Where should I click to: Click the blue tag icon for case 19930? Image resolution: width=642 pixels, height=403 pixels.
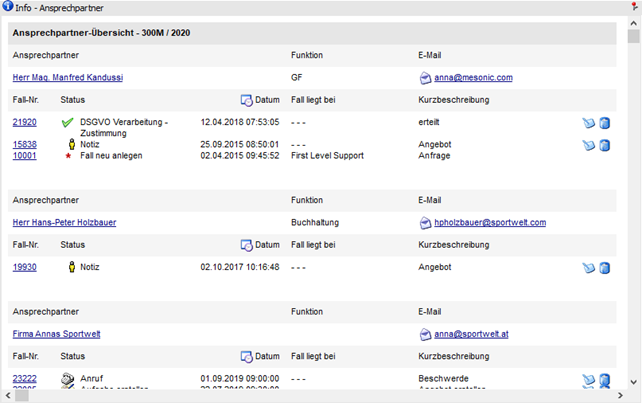(589, 268)
